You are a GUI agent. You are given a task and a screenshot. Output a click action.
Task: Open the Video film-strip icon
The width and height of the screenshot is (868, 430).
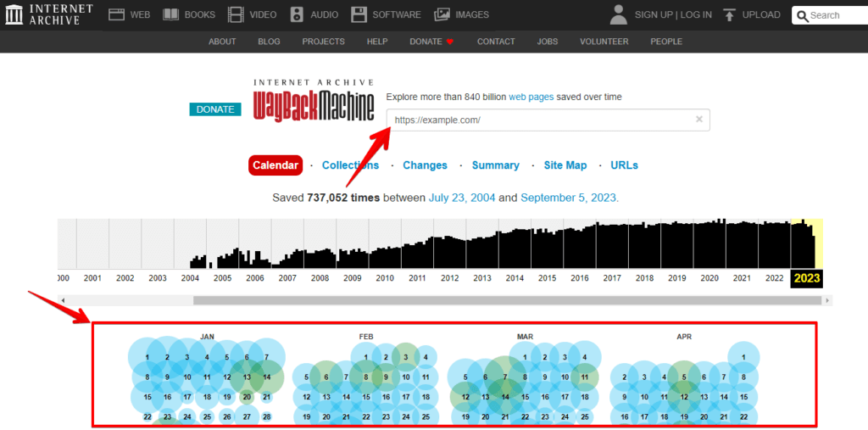pyautogui.click(x=236, y=15)
